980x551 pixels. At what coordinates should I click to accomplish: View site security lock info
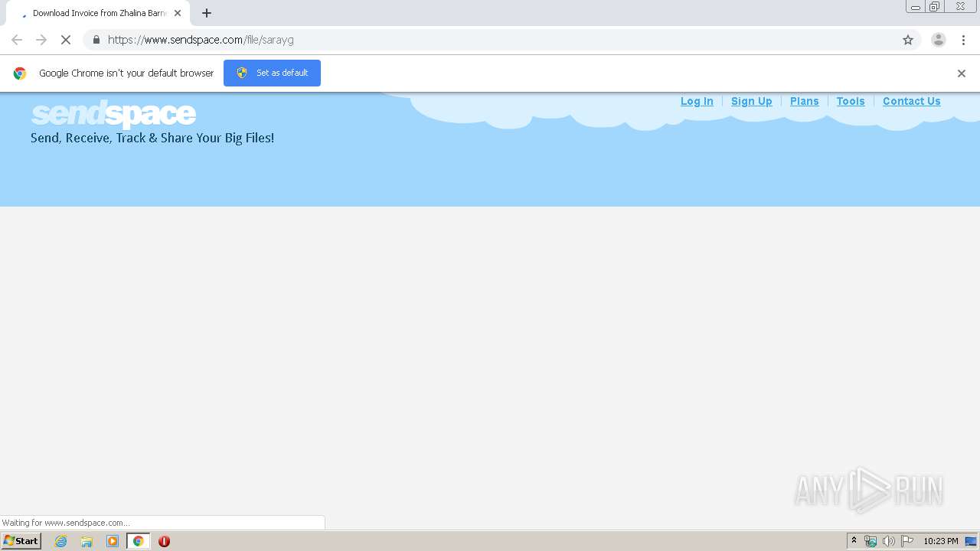click(96, 40)
